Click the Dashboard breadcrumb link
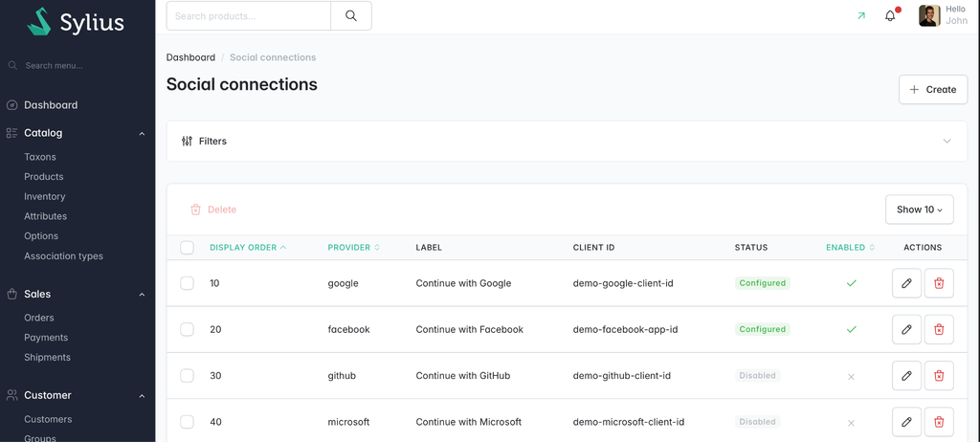Image resolution: width=980 pixels, height=442 pixels. 190,57
